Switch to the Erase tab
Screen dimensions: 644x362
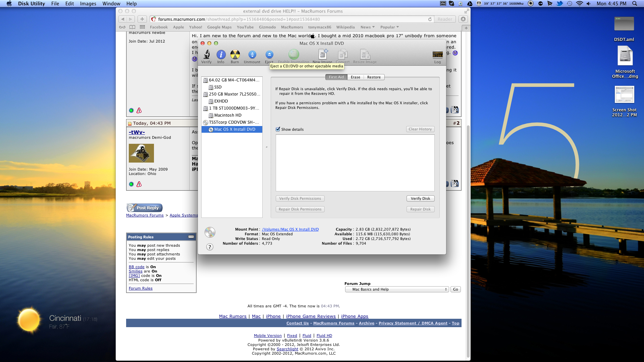pyautogui.click(x=355, y=77)
